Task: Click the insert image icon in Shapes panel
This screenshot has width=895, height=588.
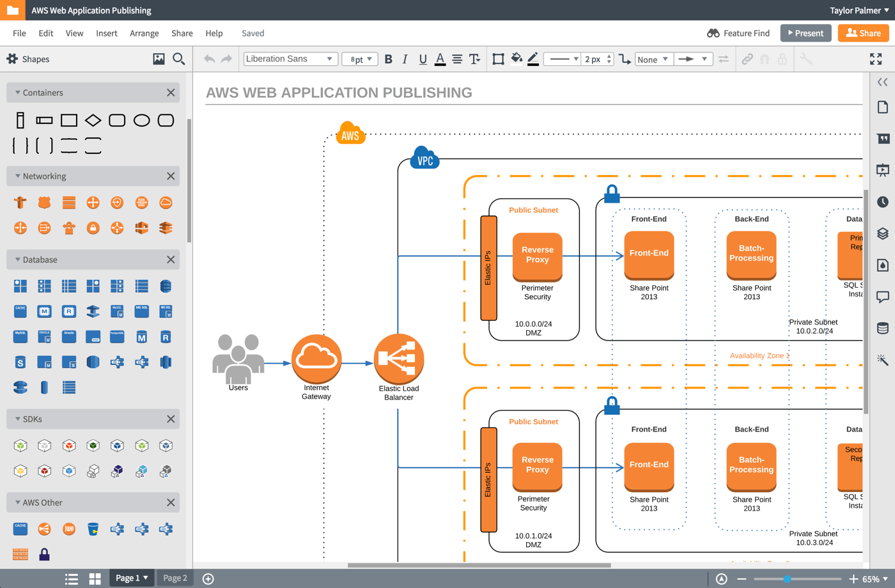Action: click(159, 59)
